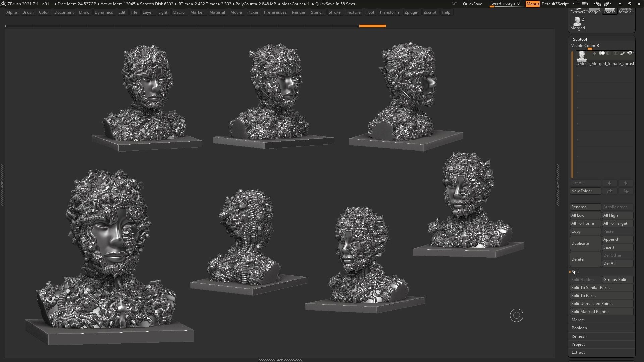The image size is (644, 362).
Task: Expand the Merge section
Action: click(578, 320)
